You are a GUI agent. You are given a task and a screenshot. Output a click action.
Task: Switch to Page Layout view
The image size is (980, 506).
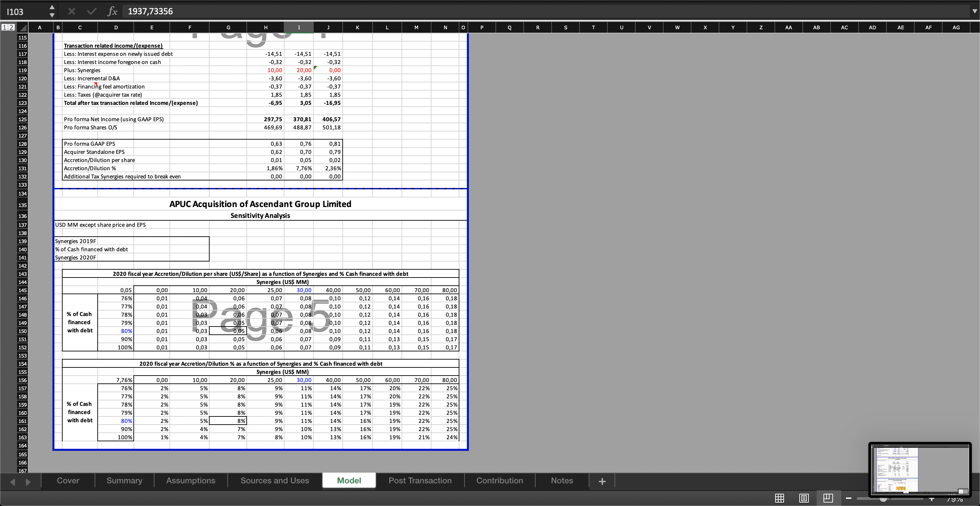click(803, 498)
